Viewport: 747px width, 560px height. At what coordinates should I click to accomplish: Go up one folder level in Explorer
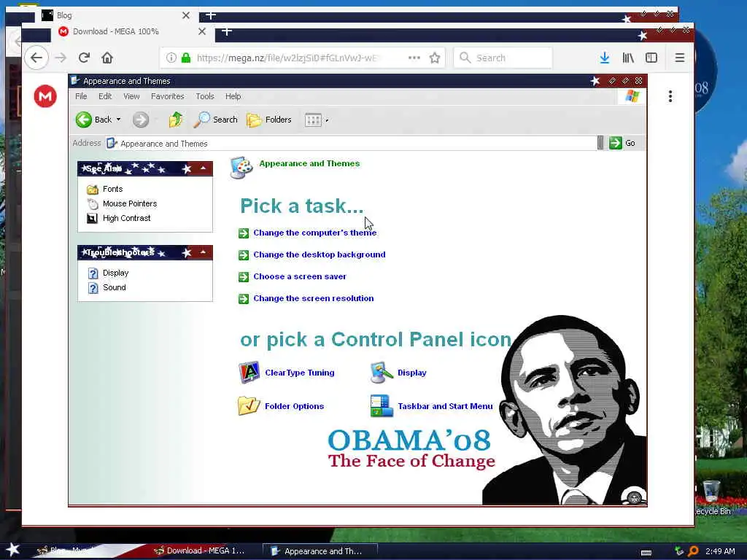pyautogui.click(x=175, y=120)
